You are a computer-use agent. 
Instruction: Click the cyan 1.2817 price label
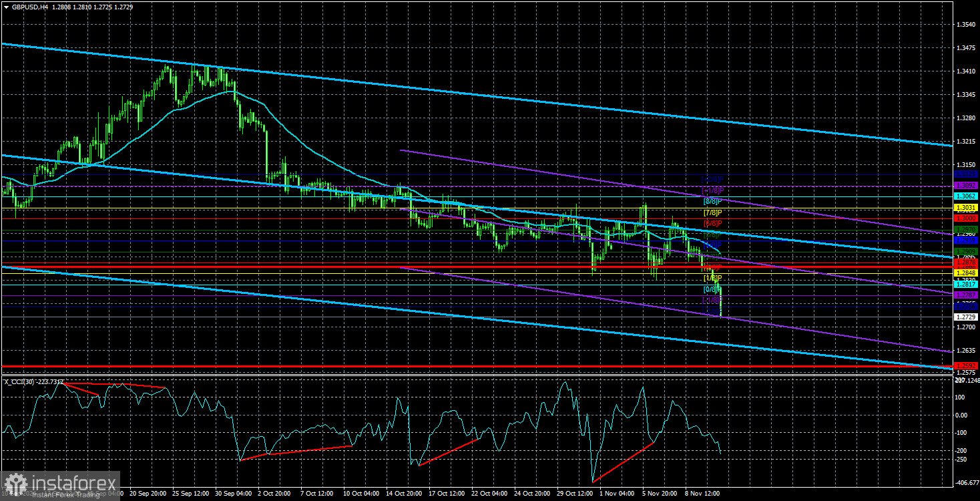coord(966,285)
